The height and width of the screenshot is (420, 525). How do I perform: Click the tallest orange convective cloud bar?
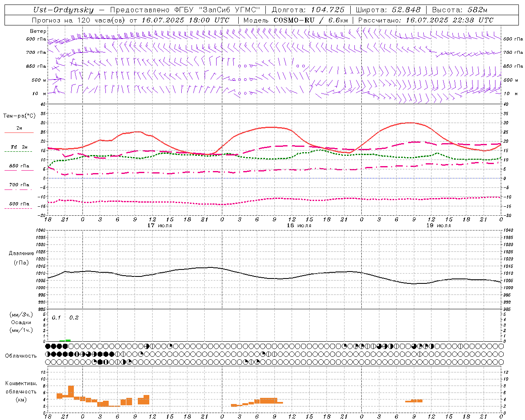(71, 391)
